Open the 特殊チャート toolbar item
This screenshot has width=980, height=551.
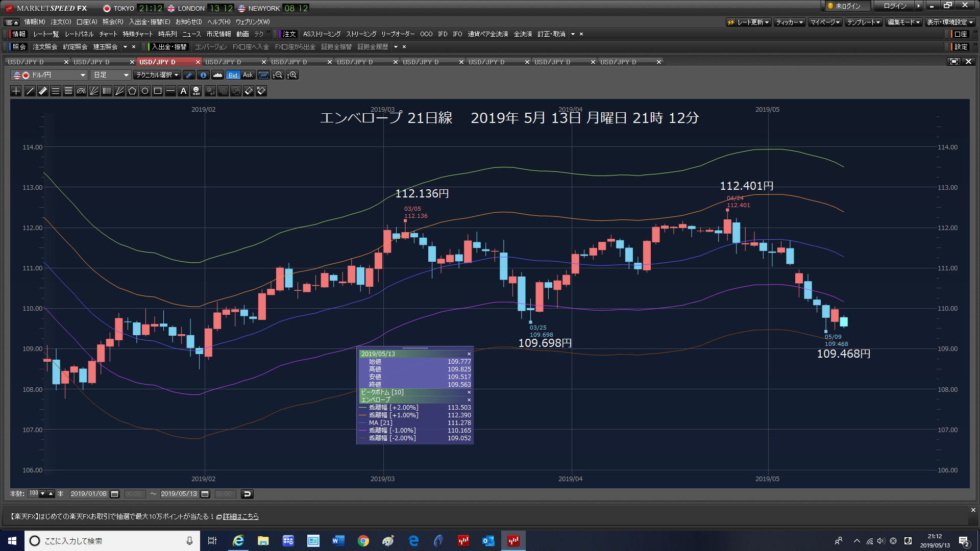point(138,34)
